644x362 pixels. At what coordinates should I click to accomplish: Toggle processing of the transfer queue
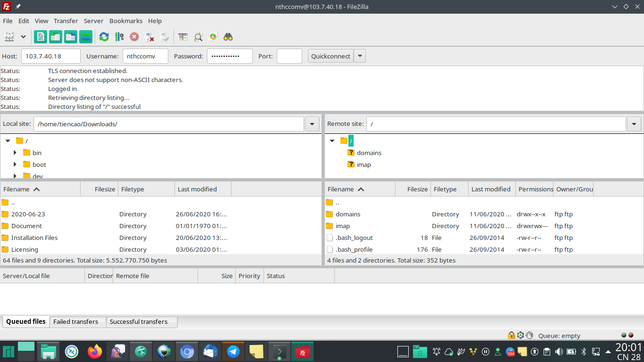(119, 37)
